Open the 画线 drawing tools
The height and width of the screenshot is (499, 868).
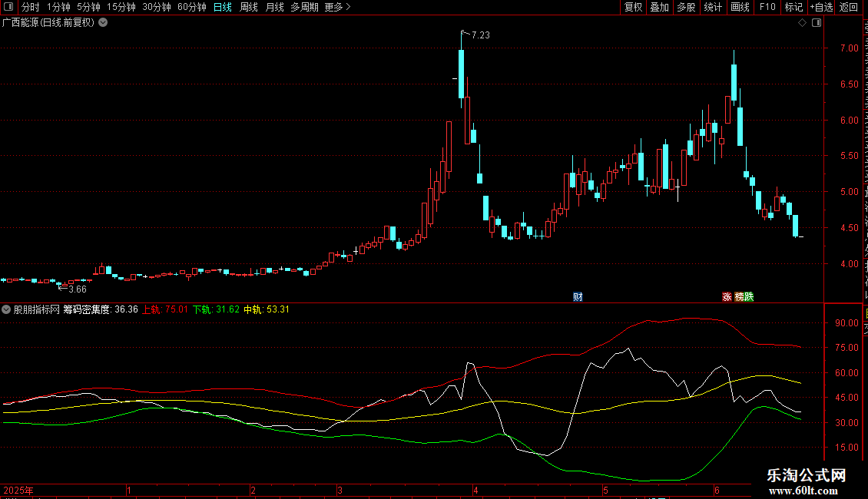click(740, 7)
